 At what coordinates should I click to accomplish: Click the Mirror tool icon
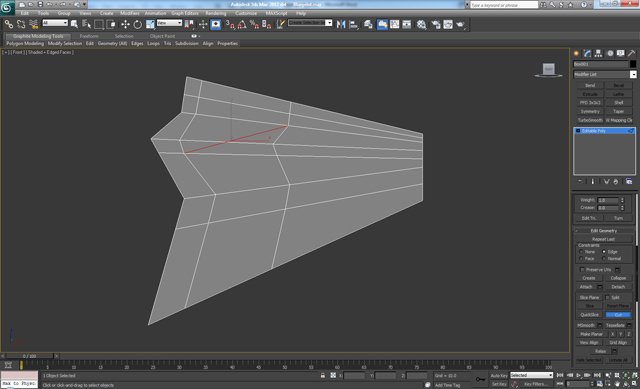(341, 24)
